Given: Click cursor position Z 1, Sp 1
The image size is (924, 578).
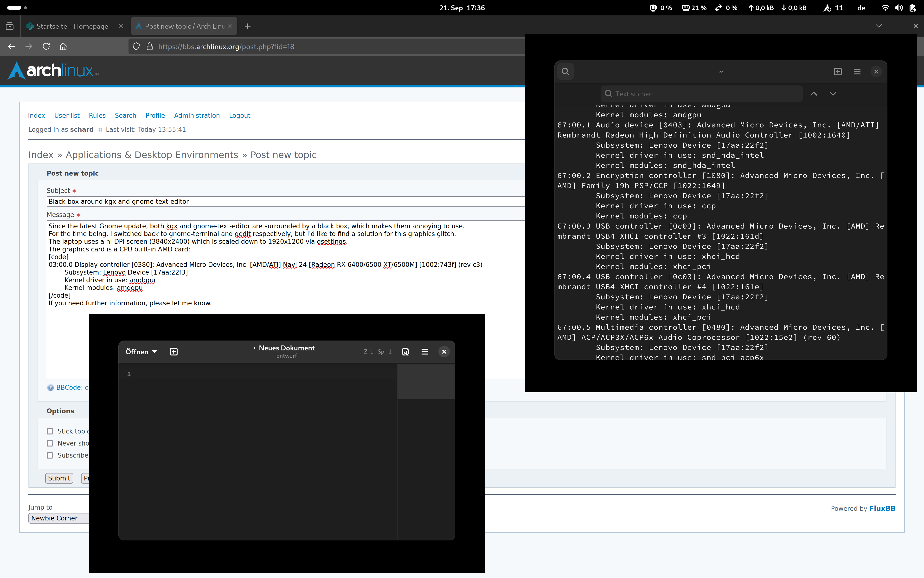Looking at the screenshot, I should click(378, 352).
